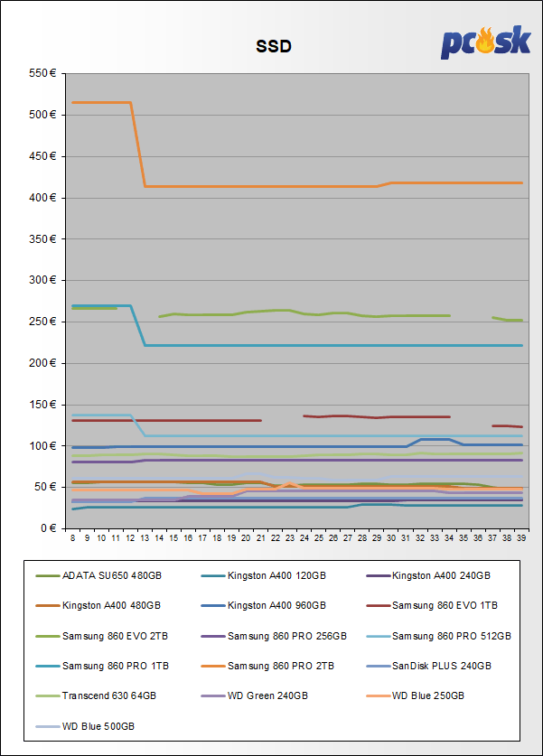The image size is (543, 756).
Task: Select the Samsung 860 PRO 1TB legend entry
Action: pyautogui.click(x=103, y=667)
